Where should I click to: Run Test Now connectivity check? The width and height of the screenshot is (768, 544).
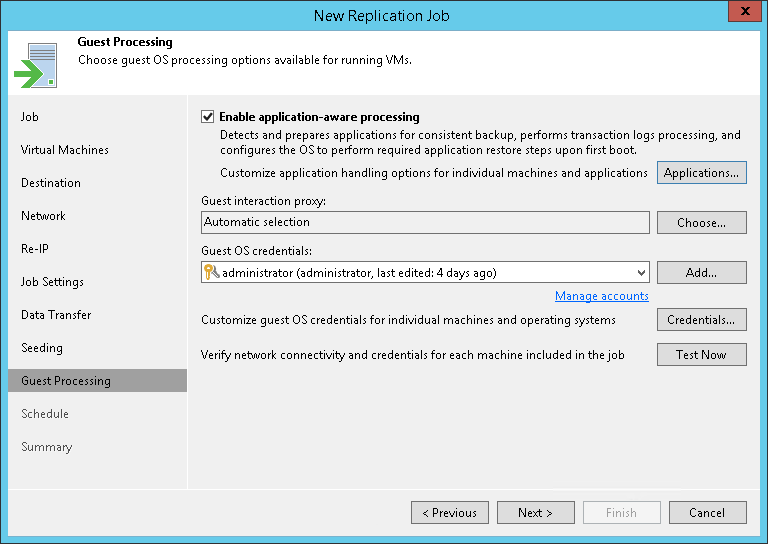click(x=701, y=355)
